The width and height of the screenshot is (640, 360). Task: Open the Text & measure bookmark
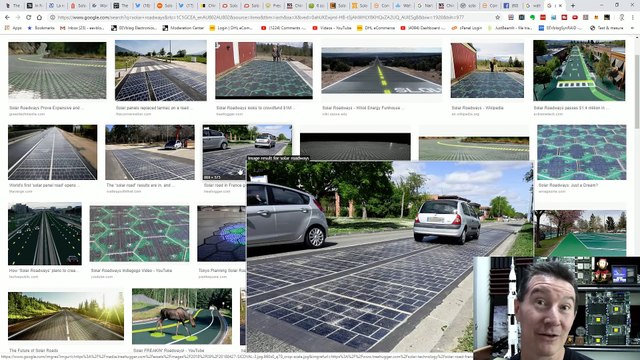[x=607, y=28]
